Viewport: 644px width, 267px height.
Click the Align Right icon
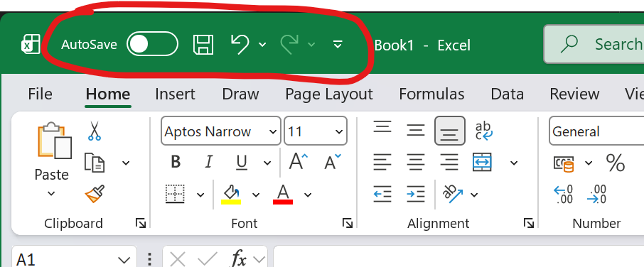(x=449, y=163)
